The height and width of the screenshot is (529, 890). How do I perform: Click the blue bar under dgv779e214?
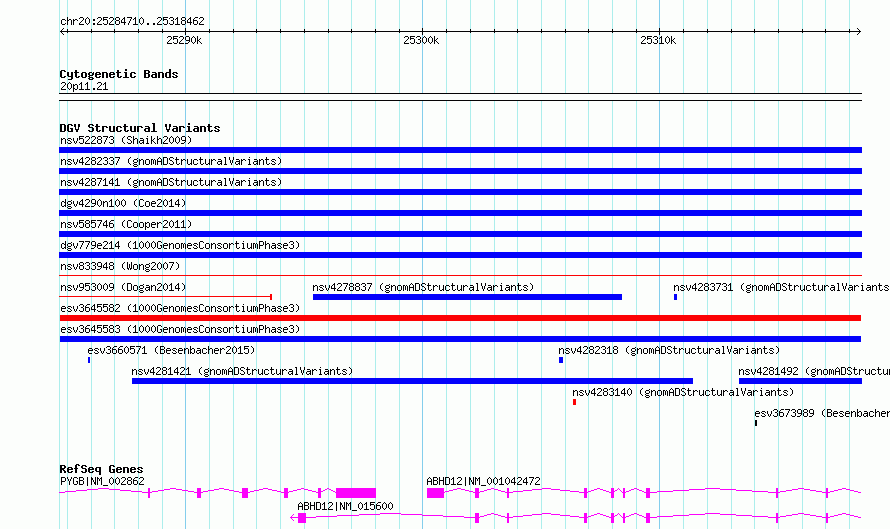[x=460, y=255]
